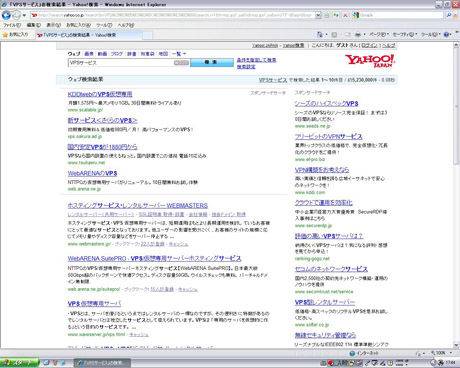Open the セーフティ dropdown in the command bar
Viewport: 460px width, 368px height.
coord(405,34)
